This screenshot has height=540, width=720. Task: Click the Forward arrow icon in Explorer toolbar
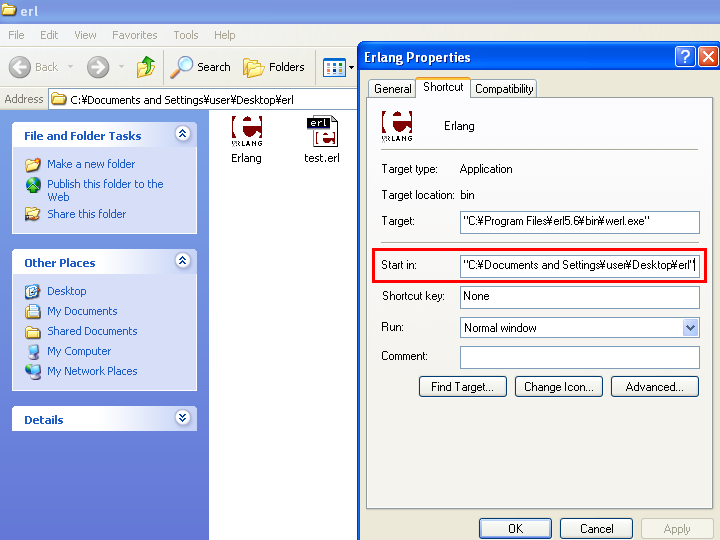point(98,67)
